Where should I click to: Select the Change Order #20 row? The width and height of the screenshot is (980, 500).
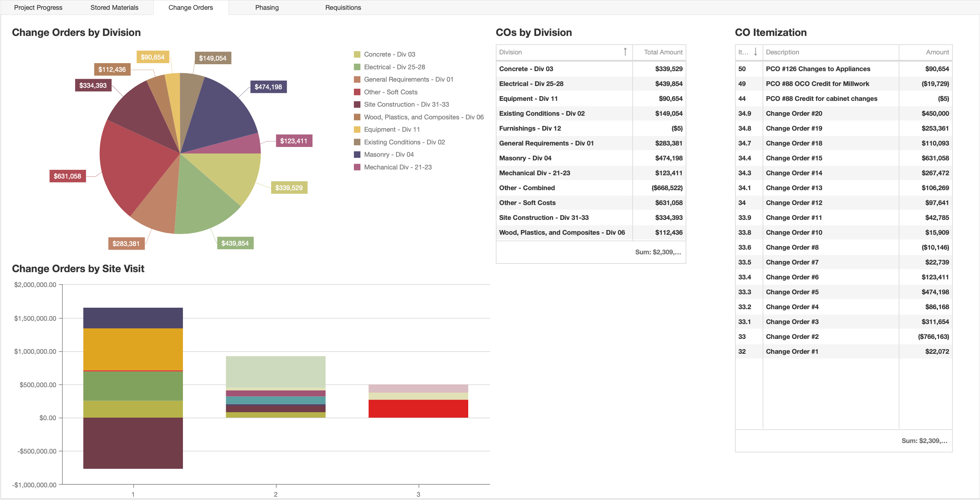click(x=844, y=113)
